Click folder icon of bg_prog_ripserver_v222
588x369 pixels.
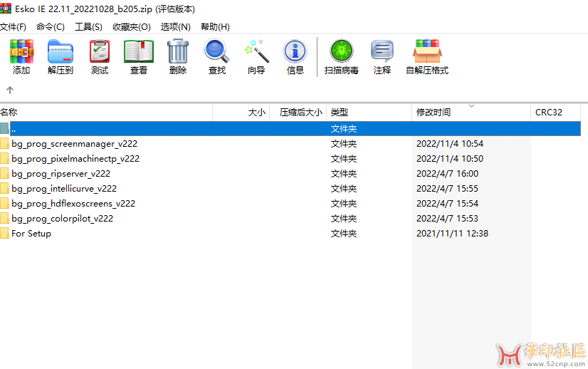point(4,173)
